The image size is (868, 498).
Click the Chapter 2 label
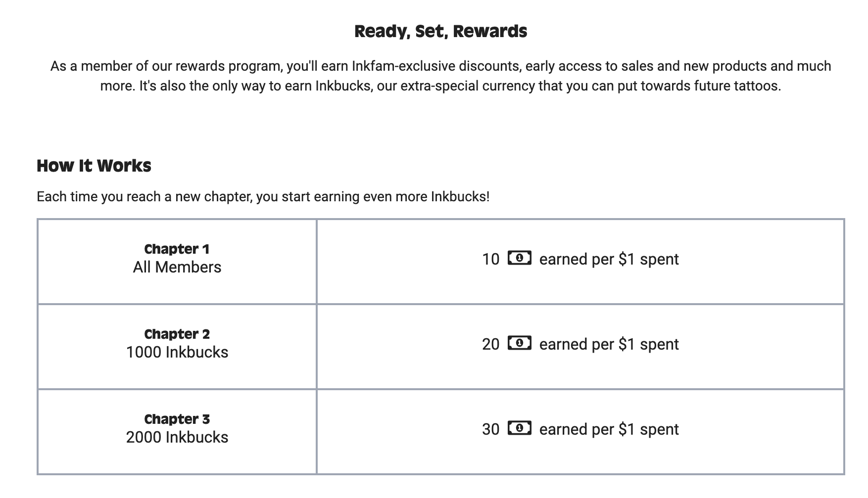tap(177, 334)
